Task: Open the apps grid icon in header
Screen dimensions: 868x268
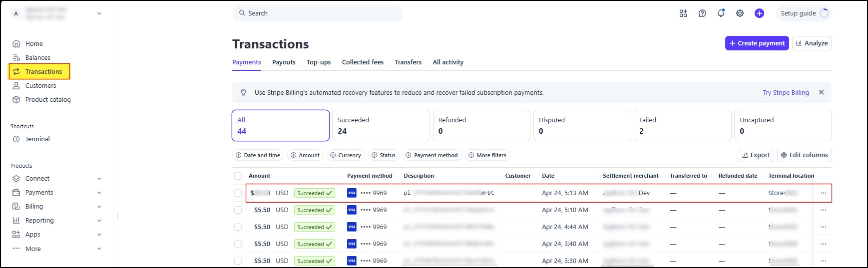Action: (x=683, y=13)
